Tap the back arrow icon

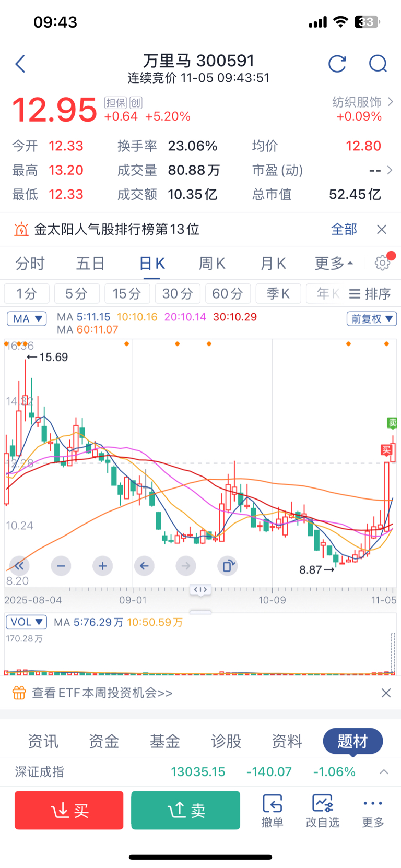coord(20,64)
